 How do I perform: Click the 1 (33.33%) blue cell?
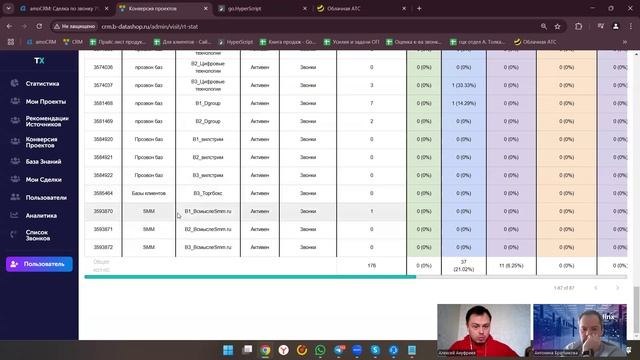(464, 85)
